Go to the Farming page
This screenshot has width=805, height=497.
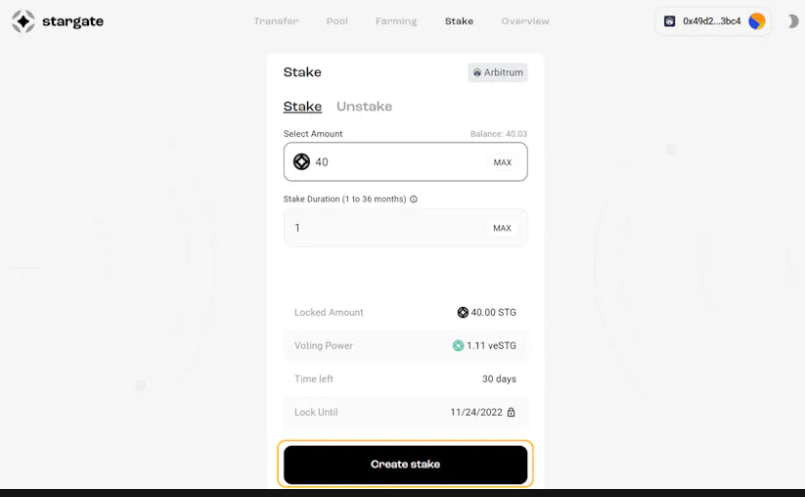point(396,21)
